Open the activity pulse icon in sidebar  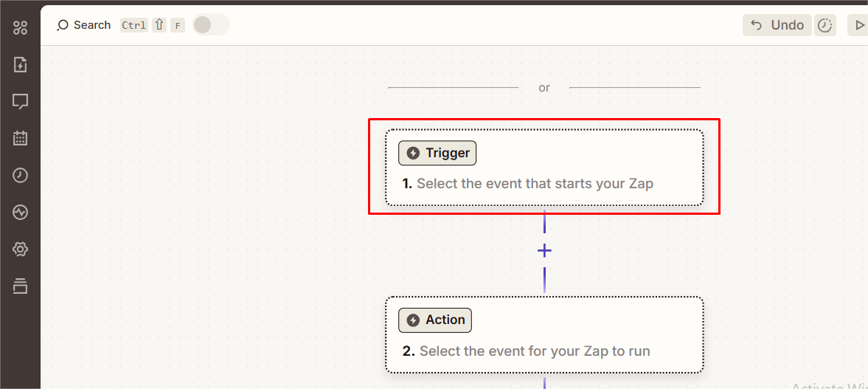20,213
